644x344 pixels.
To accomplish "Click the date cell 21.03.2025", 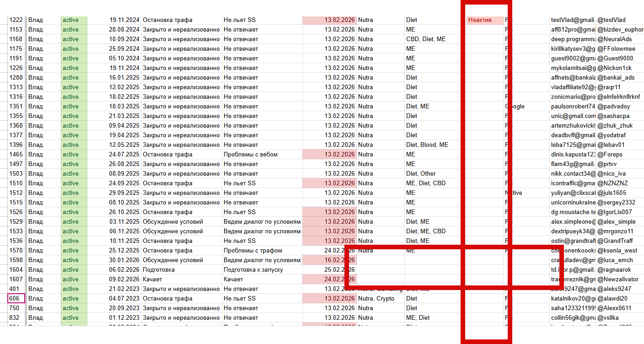I will click(114, 116).
